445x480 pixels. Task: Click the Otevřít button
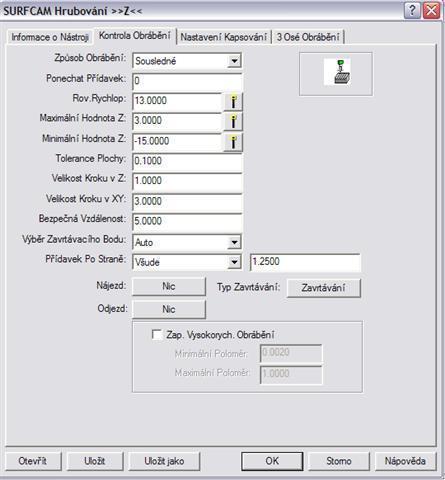tap(33, 461)
